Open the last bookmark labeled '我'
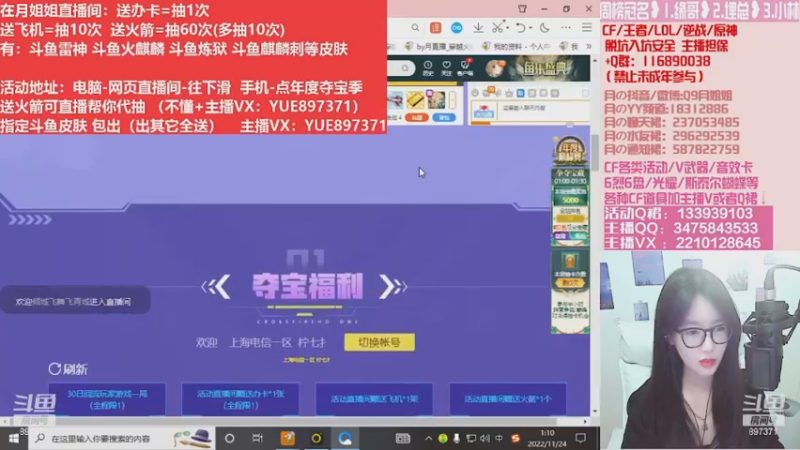The height and width of the screenshot is (450, 800). tap(570, 46)
